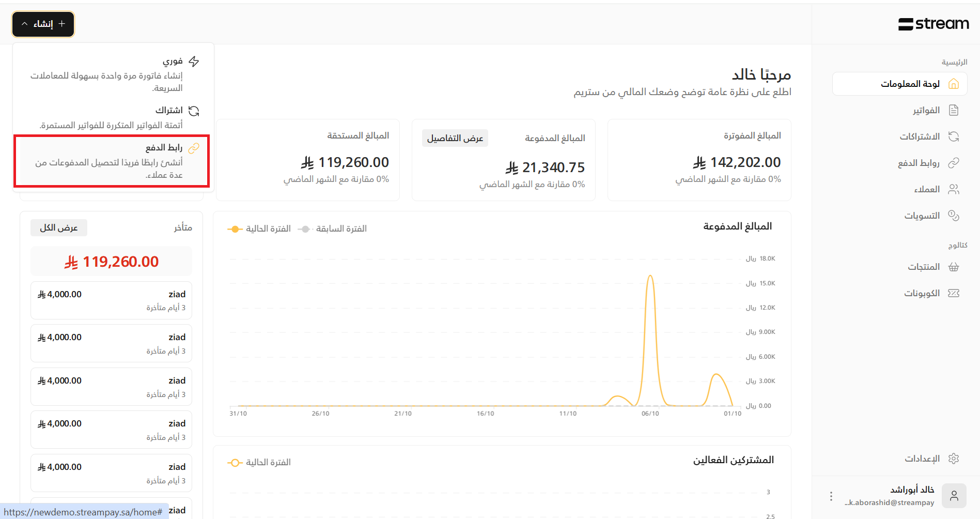Click the coupons ticket icon in sidebar
This screenshot has width=980, height=519.
953,293
